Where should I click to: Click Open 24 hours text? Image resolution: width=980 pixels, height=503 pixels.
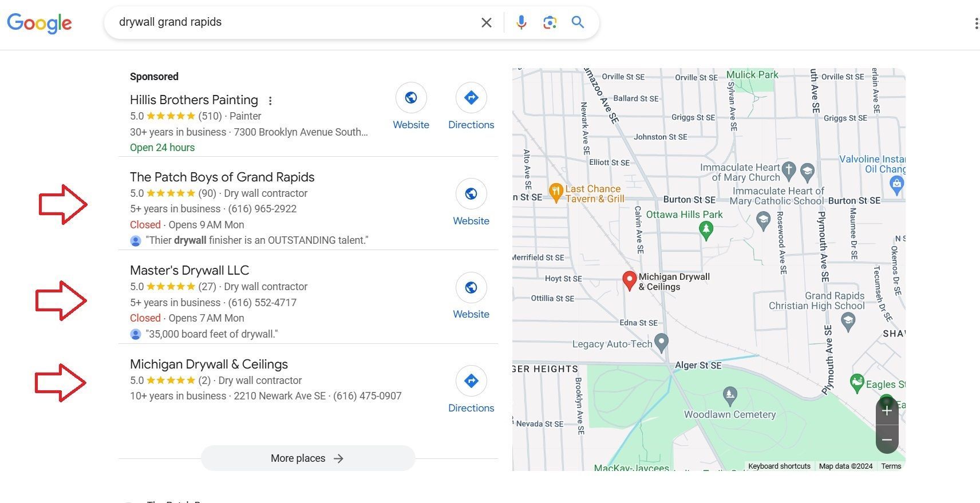tap(162, 148)
